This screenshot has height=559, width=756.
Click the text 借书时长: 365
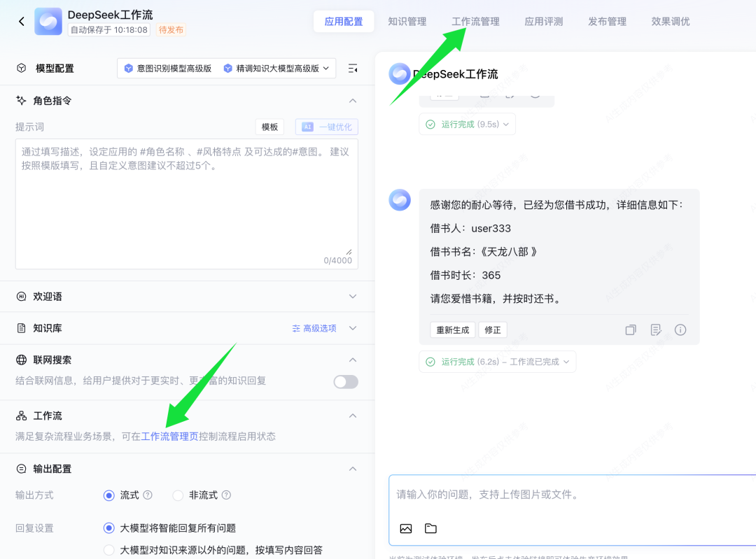coord(465,275)
